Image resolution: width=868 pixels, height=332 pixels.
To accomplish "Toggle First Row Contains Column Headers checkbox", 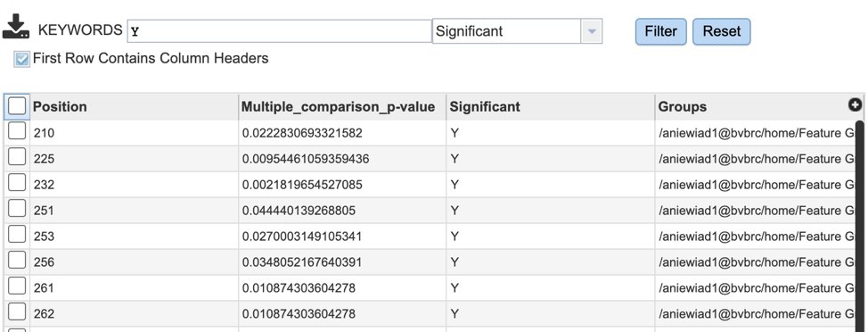I will tap(22, 59).
